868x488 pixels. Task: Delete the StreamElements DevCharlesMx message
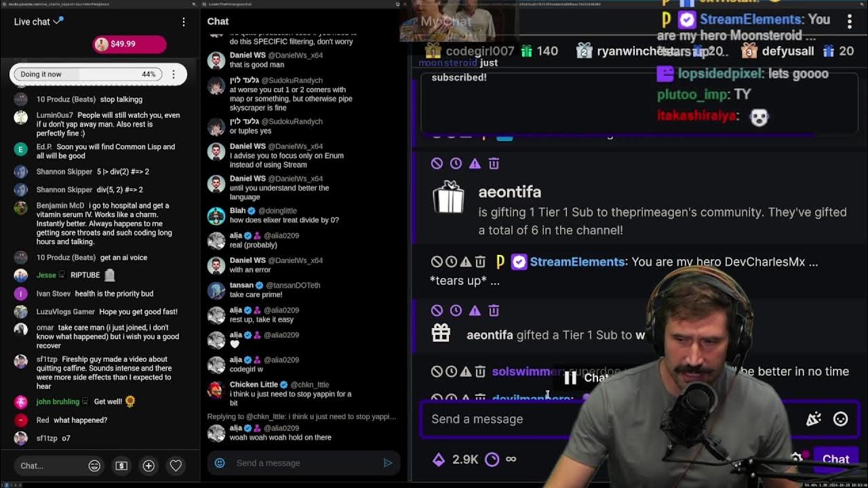pos(480,262)
